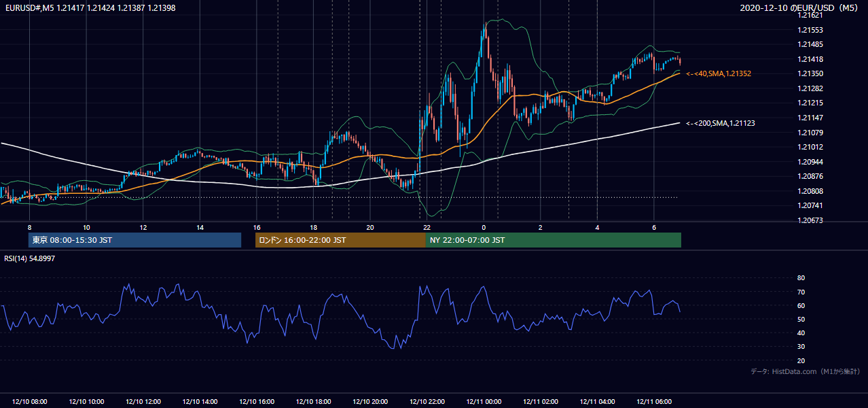Click the 12/10 22:00 time label

(427, 402)
